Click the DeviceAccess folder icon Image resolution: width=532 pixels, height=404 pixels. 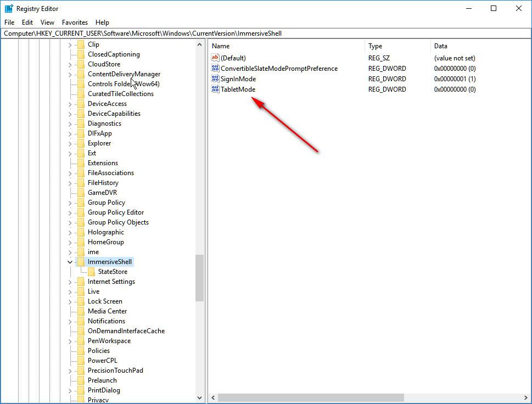(x=81, y=103)
